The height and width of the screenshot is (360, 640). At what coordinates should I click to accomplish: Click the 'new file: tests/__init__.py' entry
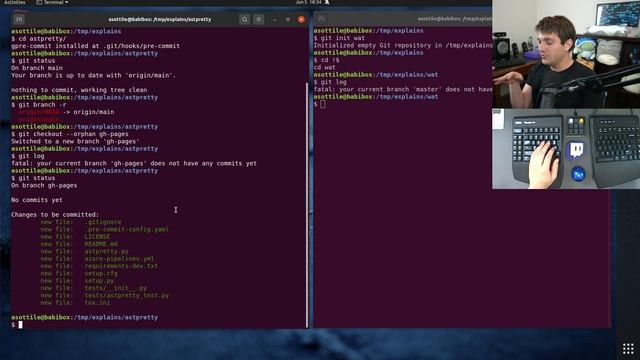coord(93,289)
